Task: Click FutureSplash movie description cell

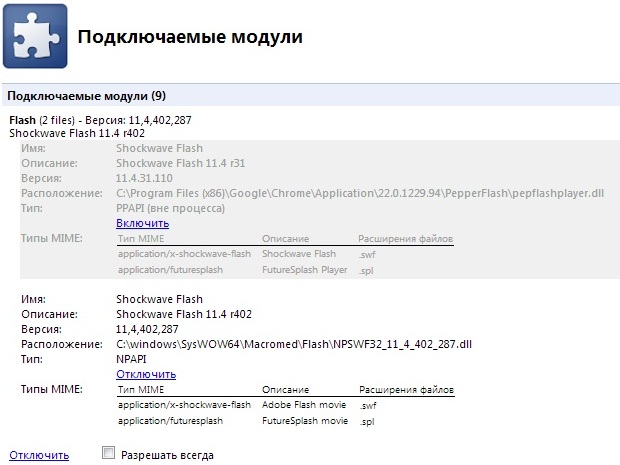Action: (x=305, y=421)
